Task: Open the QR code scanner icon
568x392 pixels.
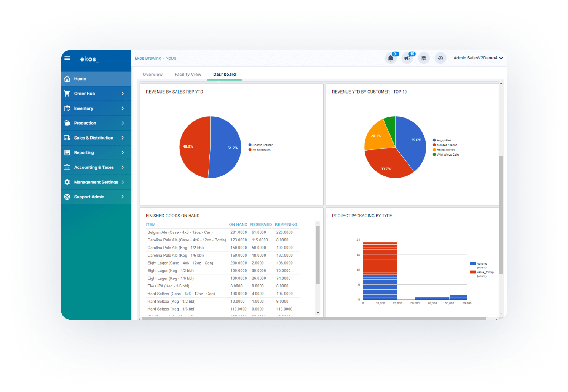Action: click(424, 58)
